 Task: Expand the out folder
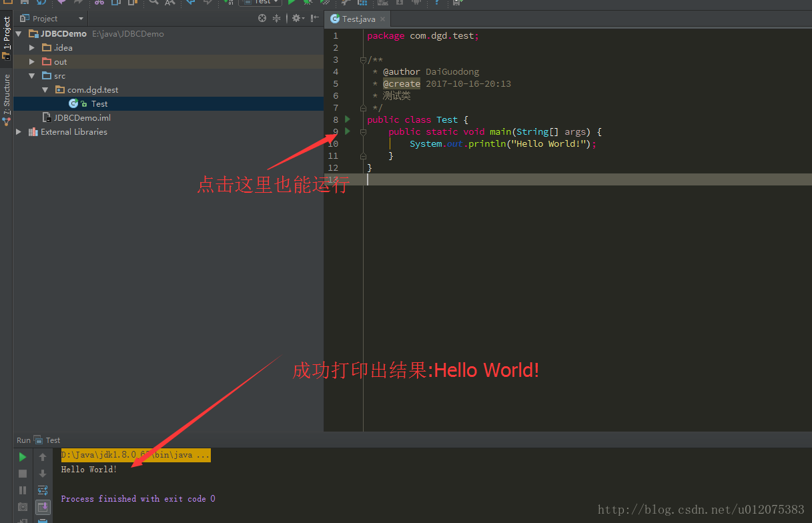[31, 62]
